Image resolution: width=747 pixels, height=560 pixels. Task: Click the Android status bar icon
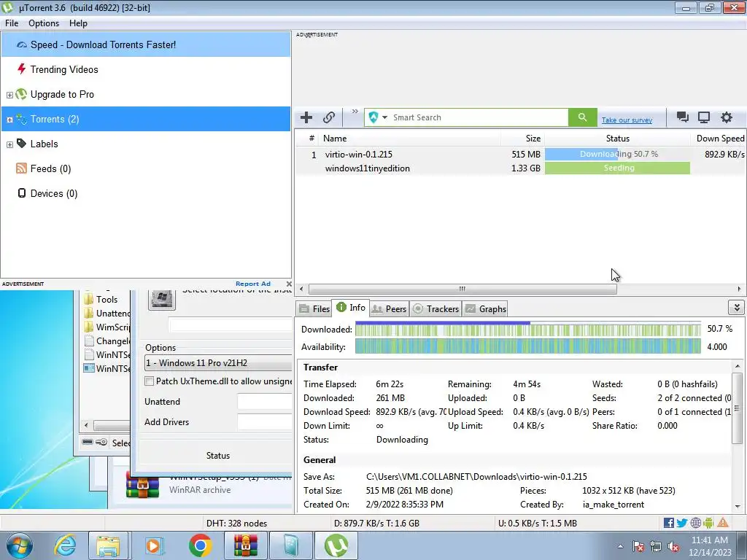[x=708, y=523]
